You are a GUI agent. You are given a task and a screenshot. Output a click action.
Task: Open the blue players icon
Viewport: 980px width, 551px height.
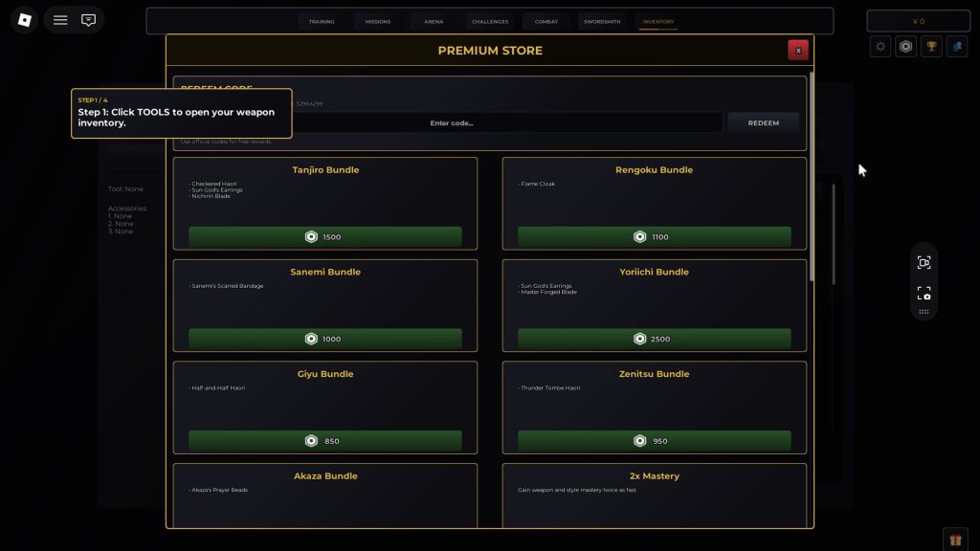[956, 46]
